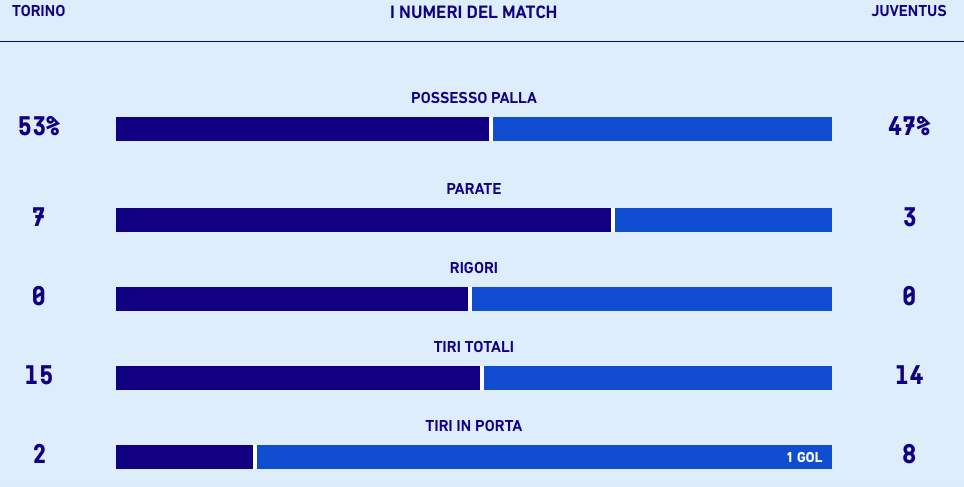Screen dimensions: 964x487
Task: Click the TORINO team name header
Action: coord(38,11)
